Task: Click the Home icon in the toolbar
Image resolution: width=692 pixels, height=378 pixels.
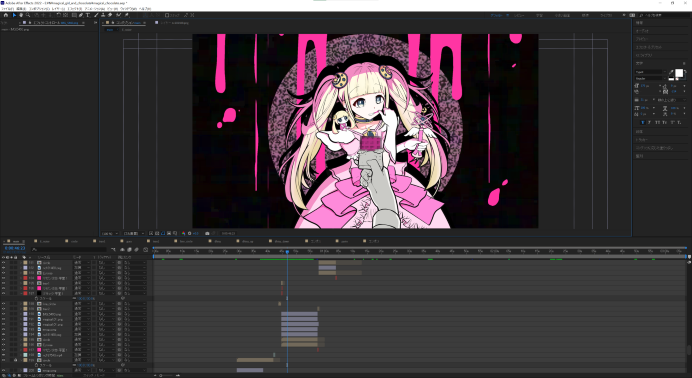Action: (6, 15)
